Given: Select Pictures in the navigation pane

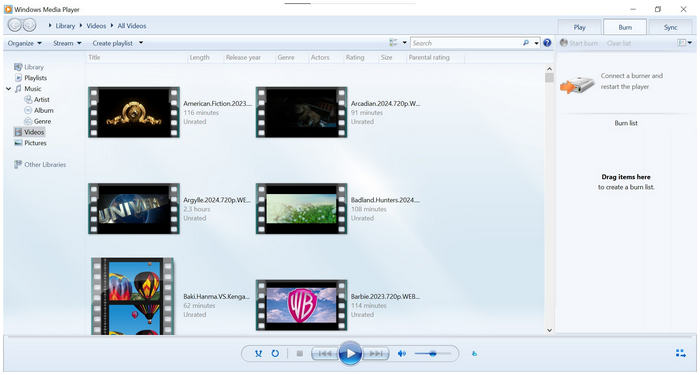Looking at the screenshot, I should pyautogui.click(x=35, y=143).
